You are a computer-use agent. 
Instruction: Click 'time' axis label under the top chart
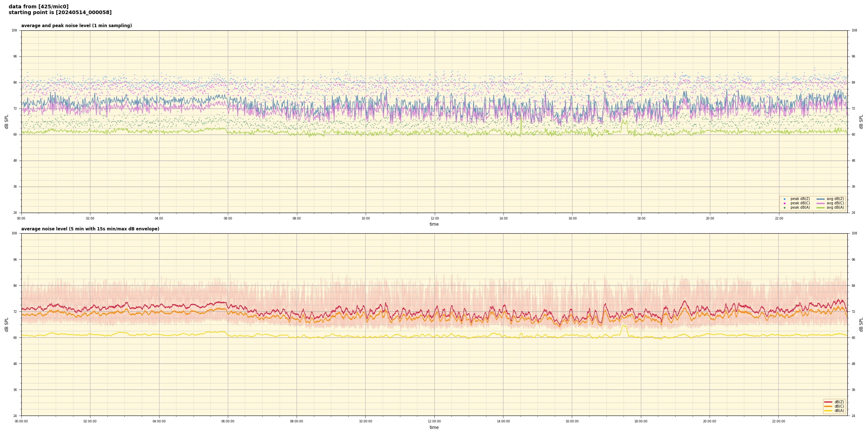click(434, 224)
